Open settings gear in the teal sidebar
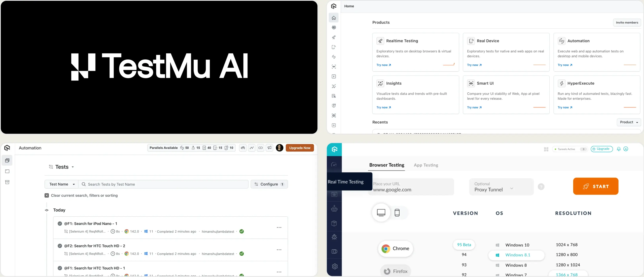Image resolution: width=644 pixels, height=277 pixels. (x=335, y=266)
